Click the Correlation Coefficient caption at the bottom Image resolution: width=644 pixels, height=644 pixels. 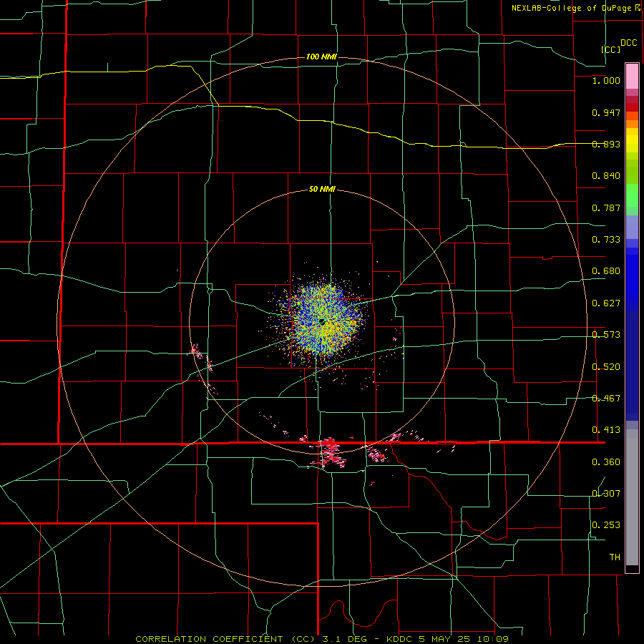point(322,639)
